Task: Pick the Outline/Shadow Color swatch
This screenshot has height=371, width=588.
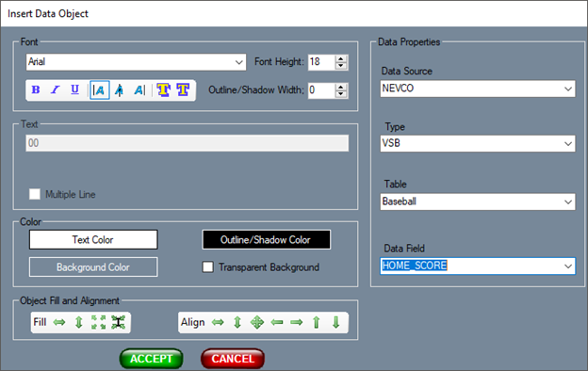Action: click(x=267, y=240)
